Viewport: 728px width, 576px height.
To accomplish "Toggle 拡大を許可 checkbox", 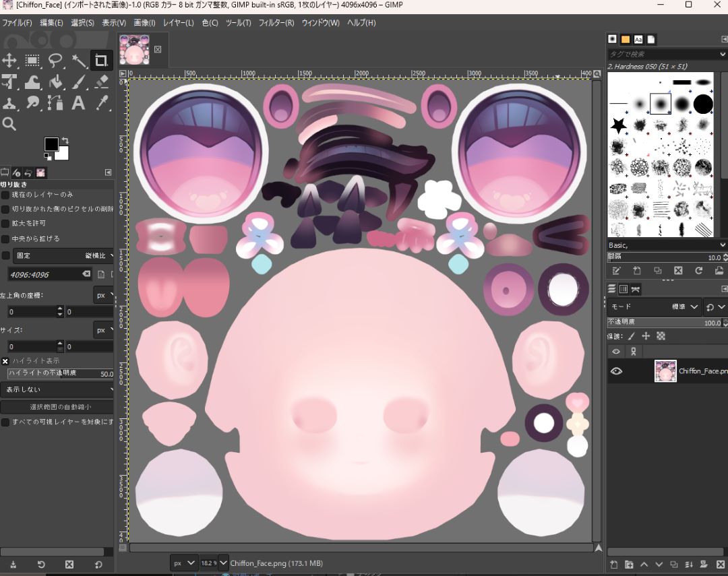I will [x=5, y=224].
